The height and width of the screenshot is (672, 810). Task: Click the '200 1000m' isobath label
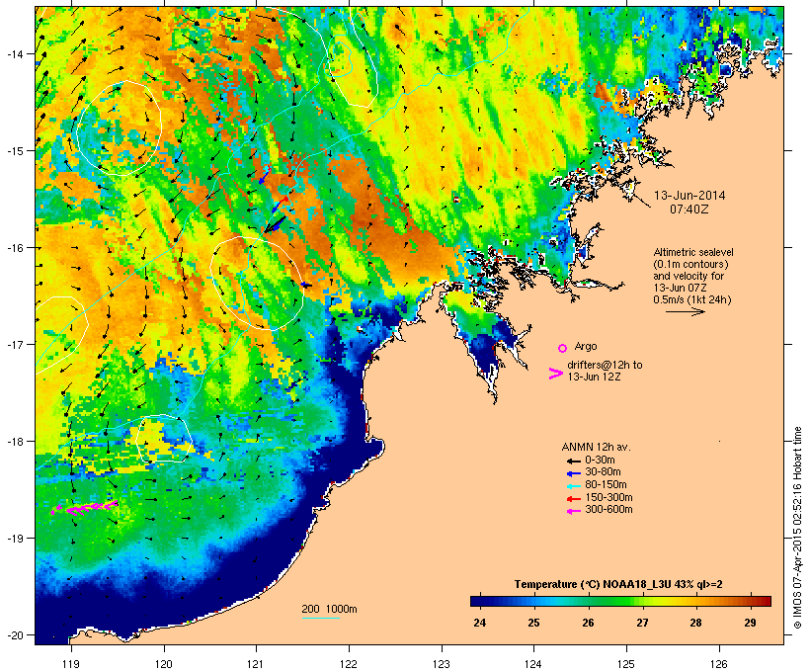(x=329, y=609)
